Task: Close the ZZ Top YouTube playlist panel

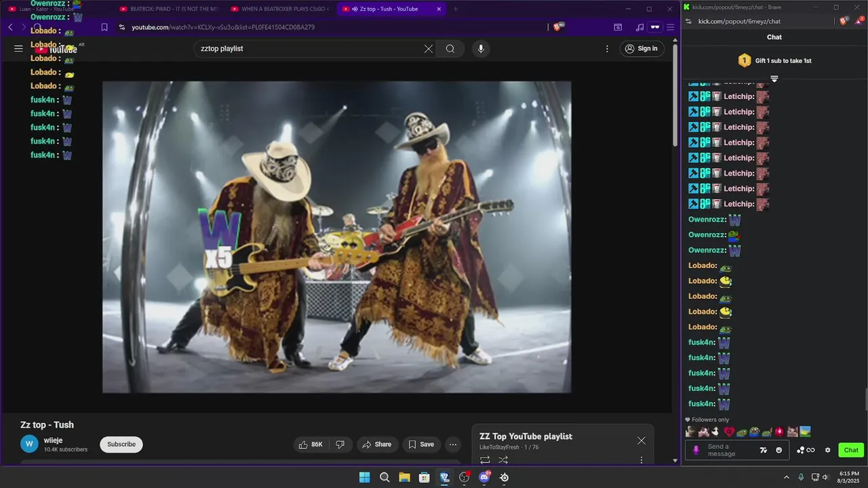Action: point(642,441)
